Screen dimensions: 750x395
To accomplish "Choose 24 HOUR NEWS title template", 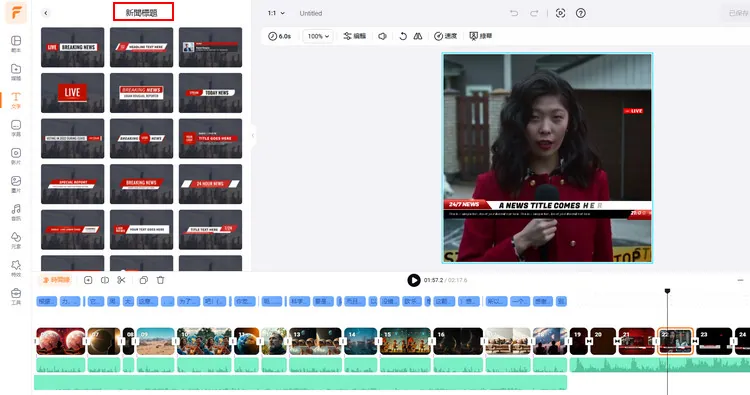I will point(210,184).
